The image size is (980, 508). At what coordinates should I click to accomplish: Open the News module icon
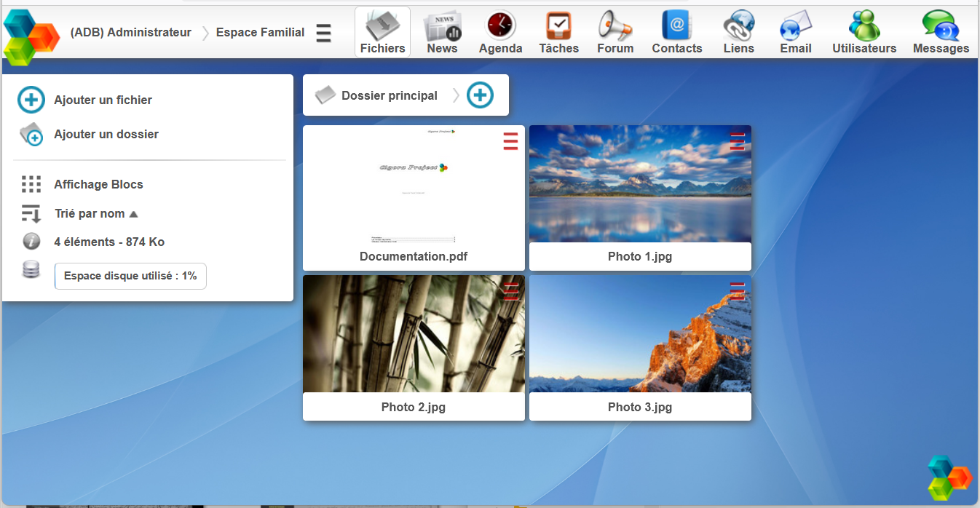pyautogui.click(x=442, y=26)
